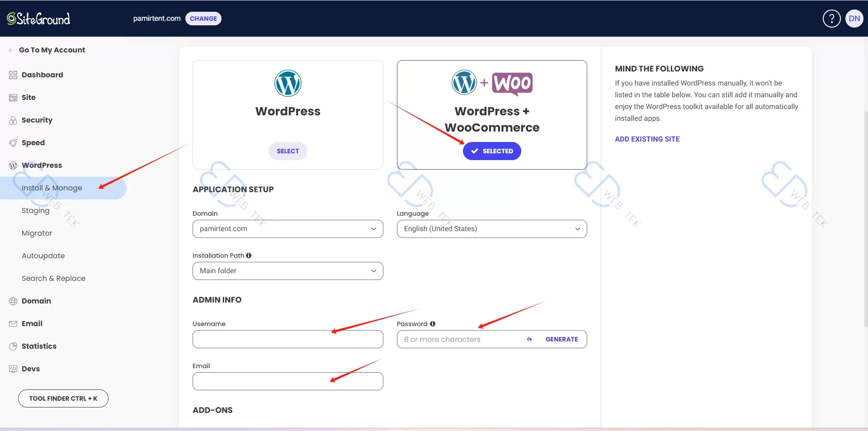Focus the Email input field

click(x=288, y=381)
